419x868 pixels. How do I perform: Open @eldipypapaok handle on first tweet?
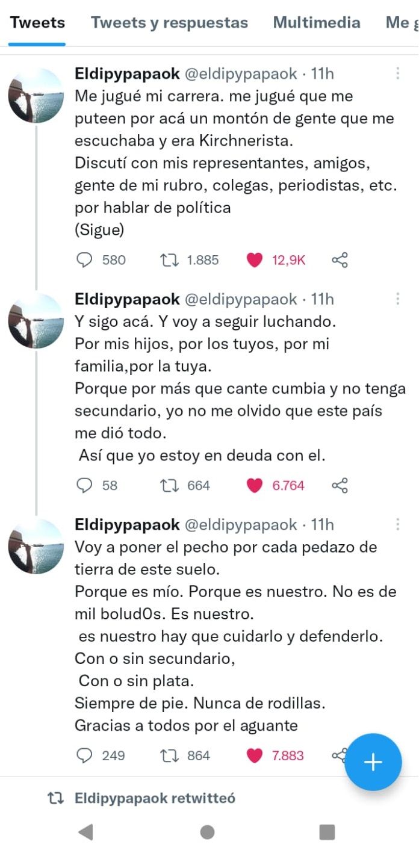(x=240, y=73)
